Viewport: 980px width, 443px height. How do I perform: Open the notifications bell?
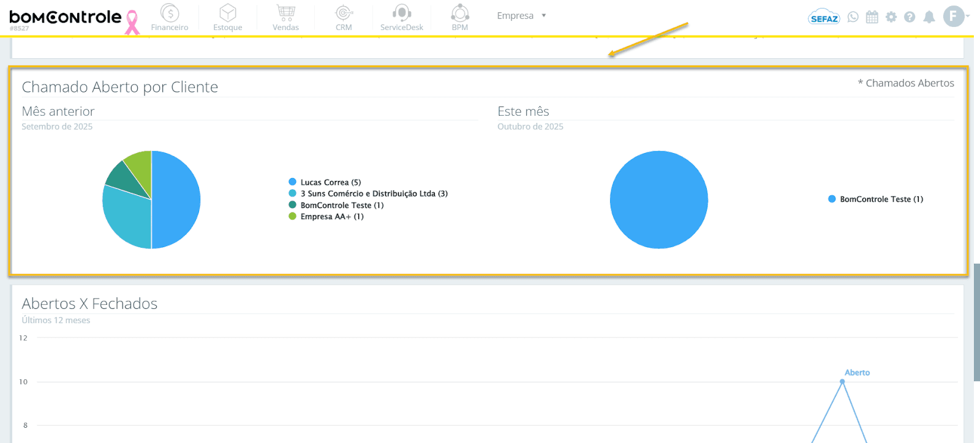point(929,17)
